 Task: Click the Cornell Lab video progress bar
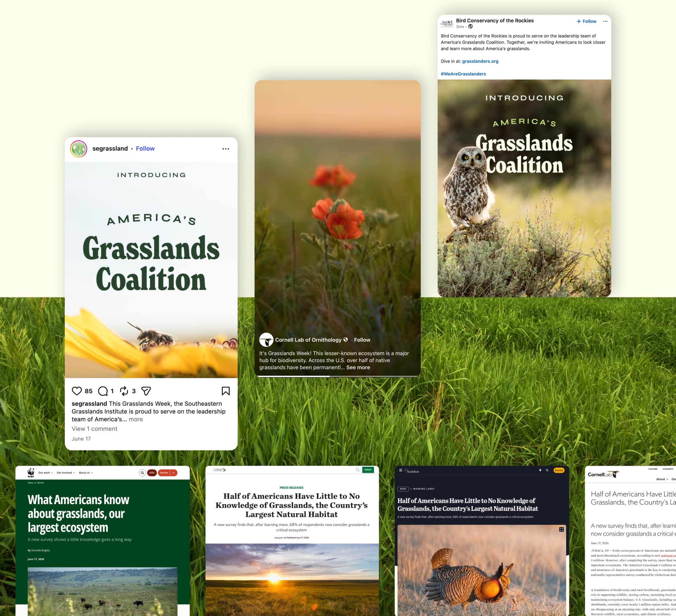coord(337,376)
